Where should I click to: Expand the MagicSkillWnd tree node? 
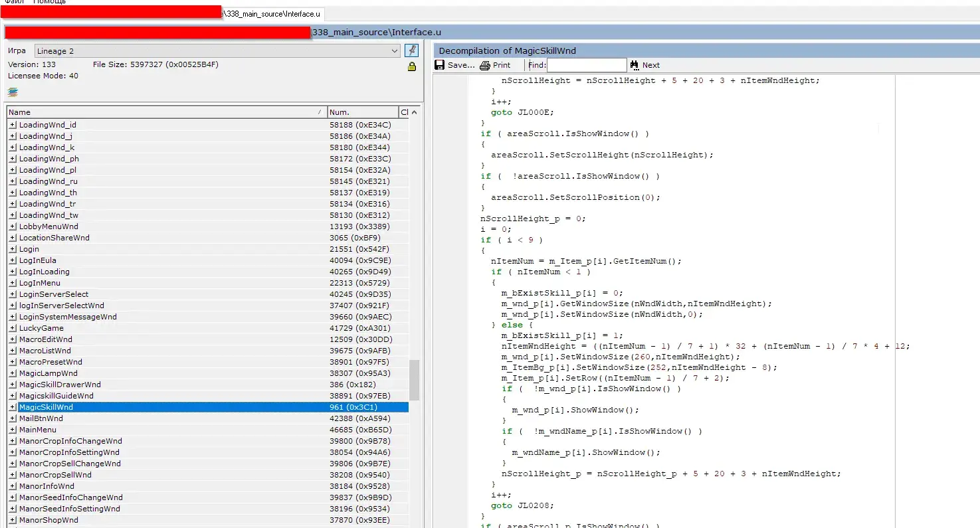tap(13, 407)
